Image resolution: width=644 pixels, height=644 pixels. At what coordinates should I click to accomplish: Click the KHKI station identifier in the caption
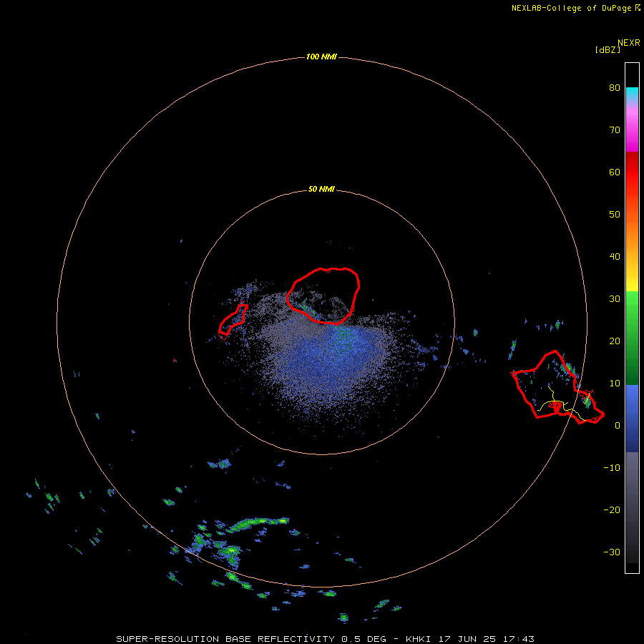pyautogui.click(x=419, y=639)
